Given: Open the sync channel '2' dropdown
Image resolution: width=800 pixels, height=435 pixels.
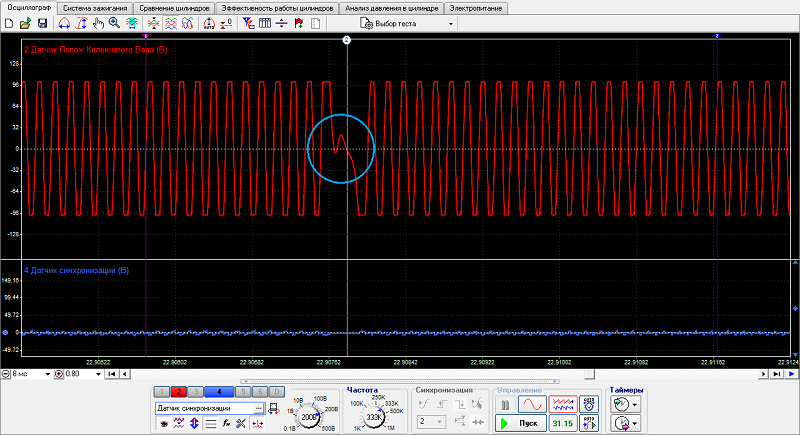Looking at the screenshot, I should coord(431,421).
